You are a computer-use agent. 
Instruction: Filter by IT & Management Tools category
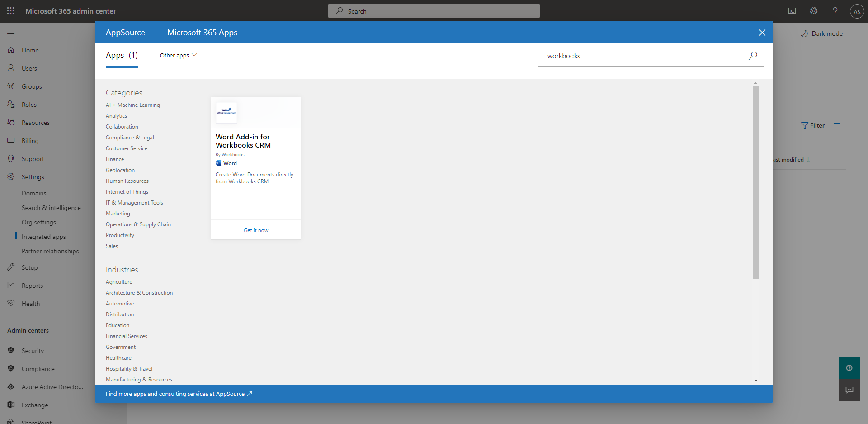click(x=134, y=203)
